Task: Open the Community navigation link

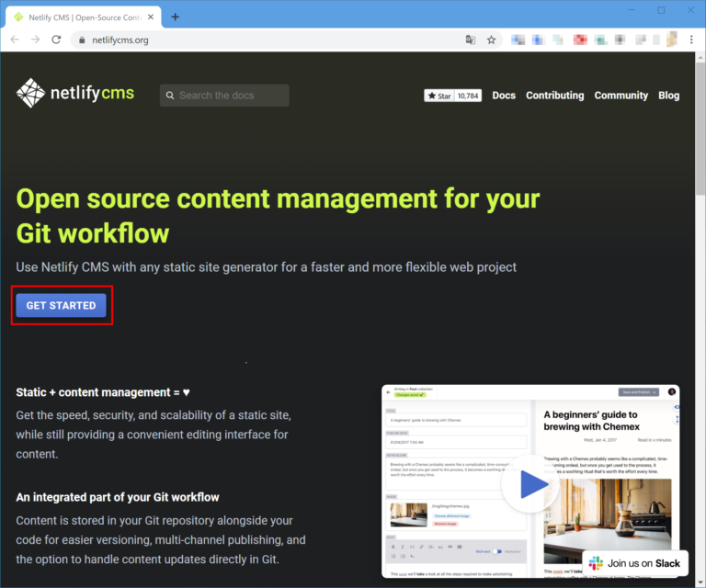Action: click(x=621, y=96)
